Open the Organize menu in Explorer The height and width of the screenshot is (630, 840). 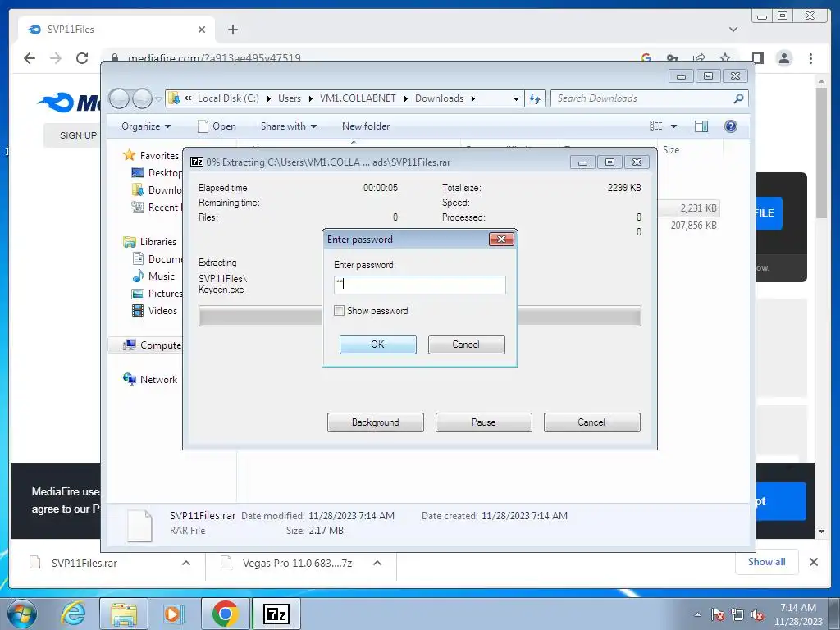pos(146,126)
